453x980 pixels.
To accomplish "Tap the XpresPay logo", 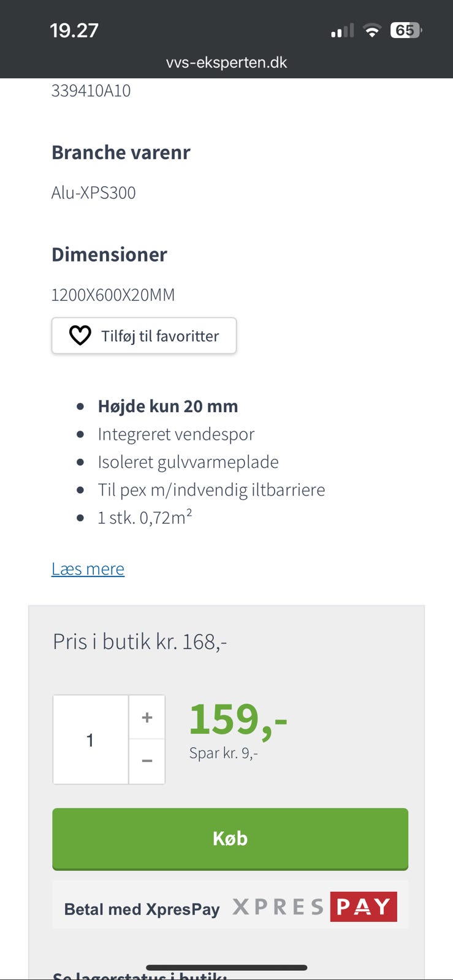I will [314, 907].
